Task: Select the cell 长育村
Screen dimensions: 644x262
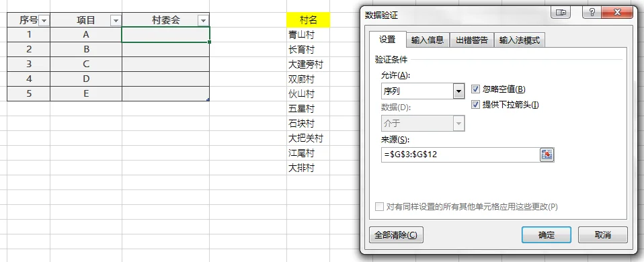Action: 308,50
